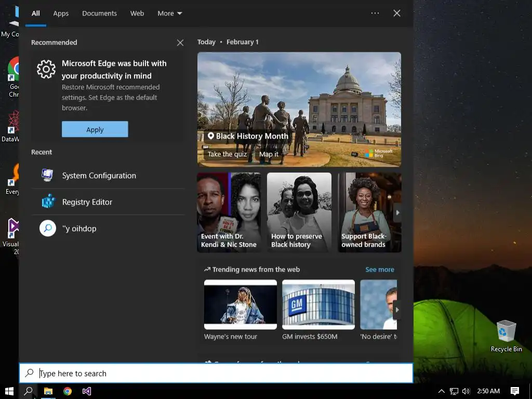
Task: Open Wayne's new tour news thumbnail
Action: tap(241, 304)
